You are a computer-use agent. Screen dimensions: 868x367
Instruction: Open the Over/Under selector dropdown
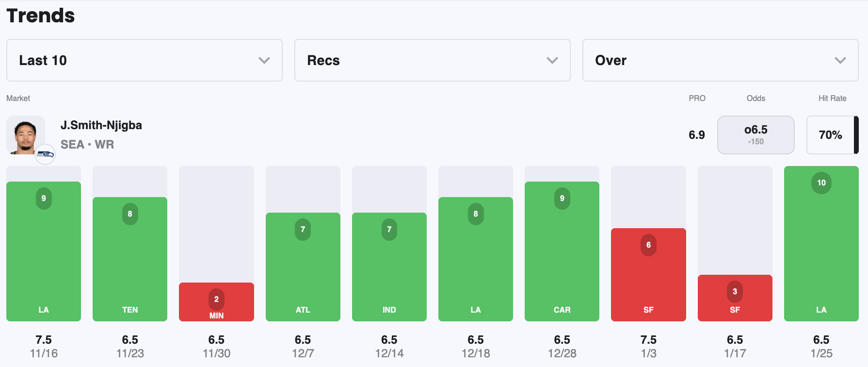tap(720, 60)
